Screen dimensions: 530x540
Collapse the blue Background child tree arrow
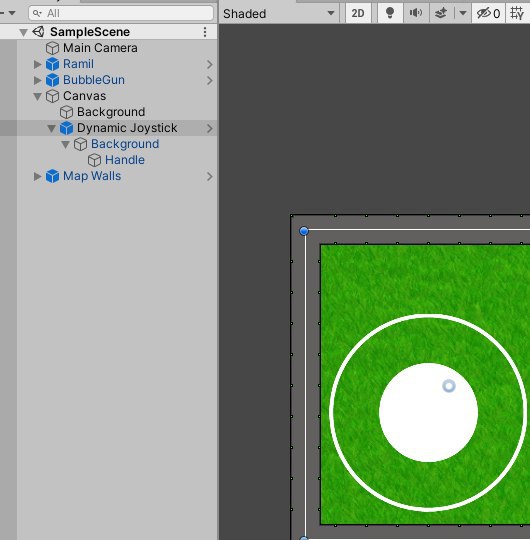coord(65,144)
